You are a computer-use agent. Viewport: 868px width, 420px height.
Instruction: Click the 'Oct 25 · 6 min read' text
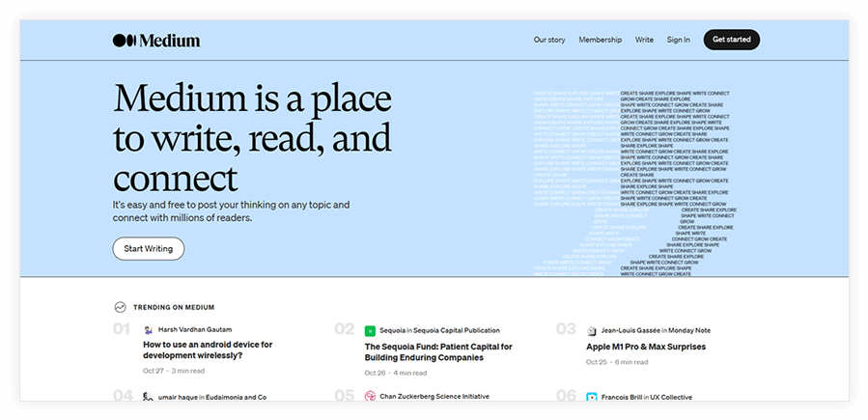tap(617, 362)
